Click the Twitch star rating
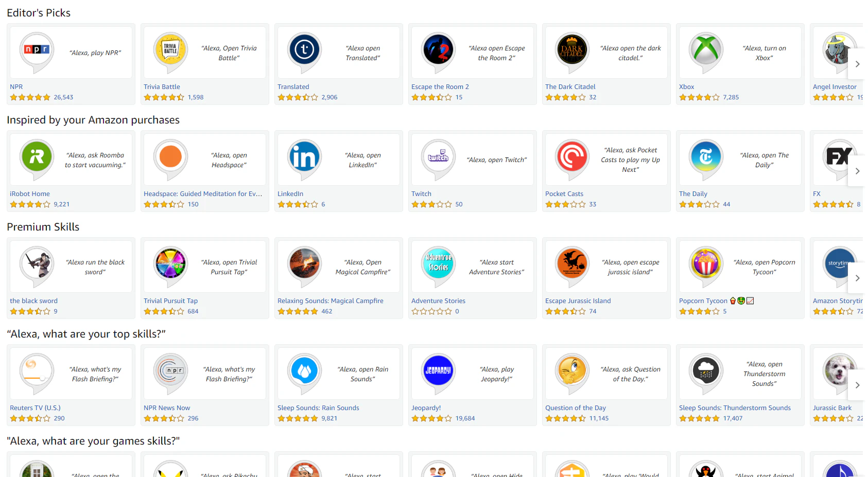868x477 pixels. (x=431, y=204)
